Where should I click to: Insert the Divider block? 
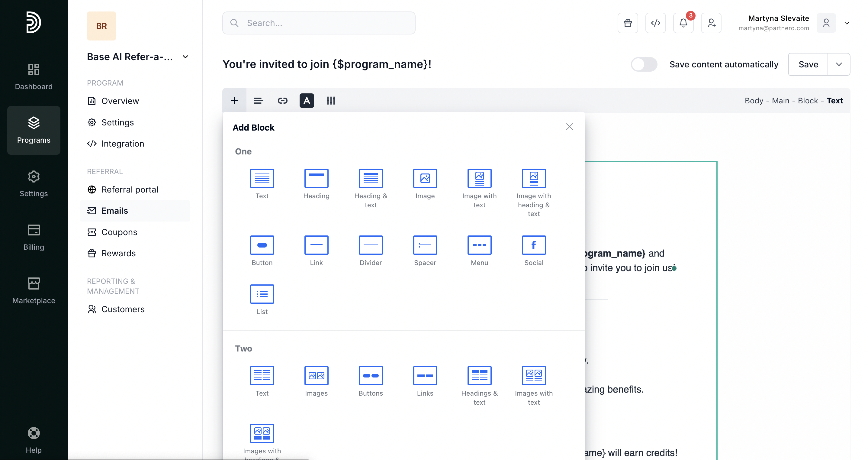[370, 245]
